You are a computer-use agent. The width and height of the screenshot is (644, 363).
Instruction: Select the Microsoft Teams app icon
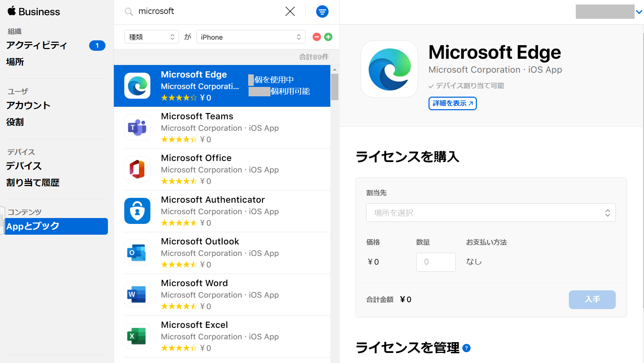pos(137,128)
